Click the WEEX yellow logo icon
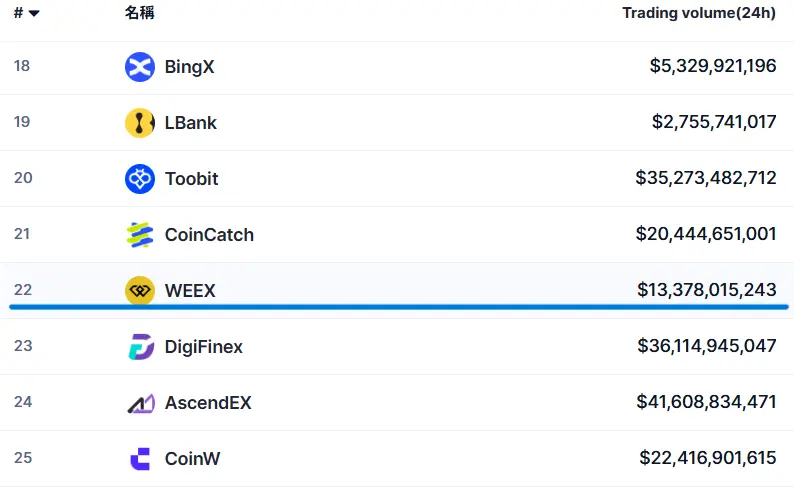The width and height of the screenshot is (794, 490). pyautogui.click(x=140, y=291)
